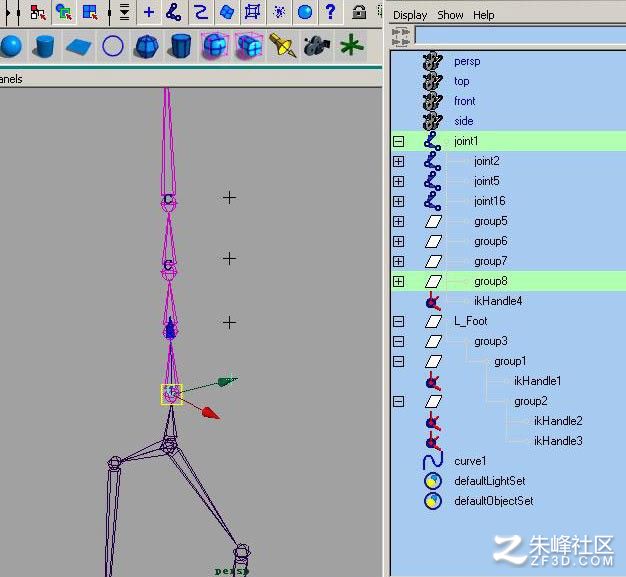
Task: Expand the group8 node
Action: point(398,282)
